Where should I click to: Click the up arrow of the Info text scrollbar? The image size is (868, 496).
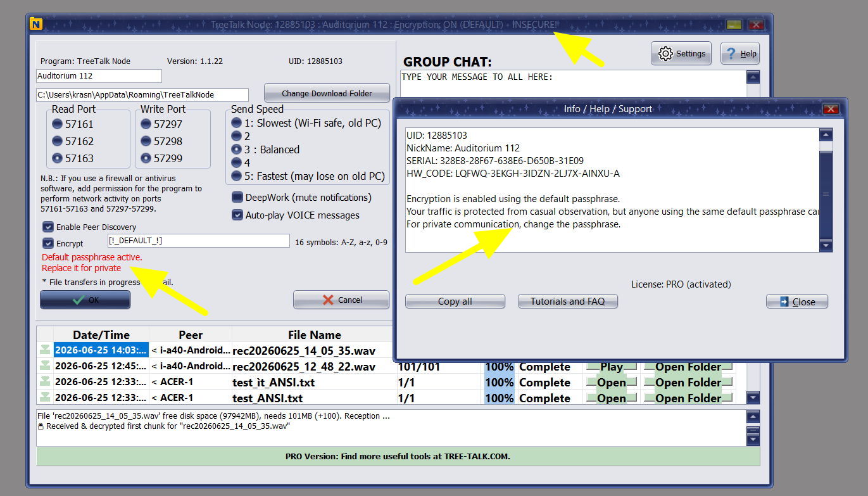coord(826,135)
